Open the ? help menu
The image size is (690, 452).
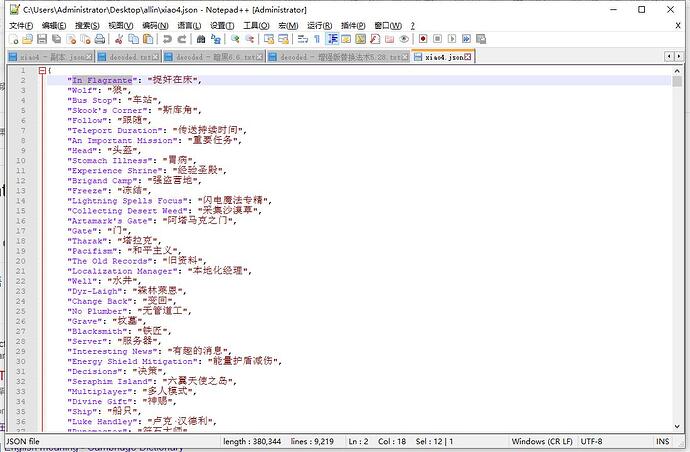412,26
